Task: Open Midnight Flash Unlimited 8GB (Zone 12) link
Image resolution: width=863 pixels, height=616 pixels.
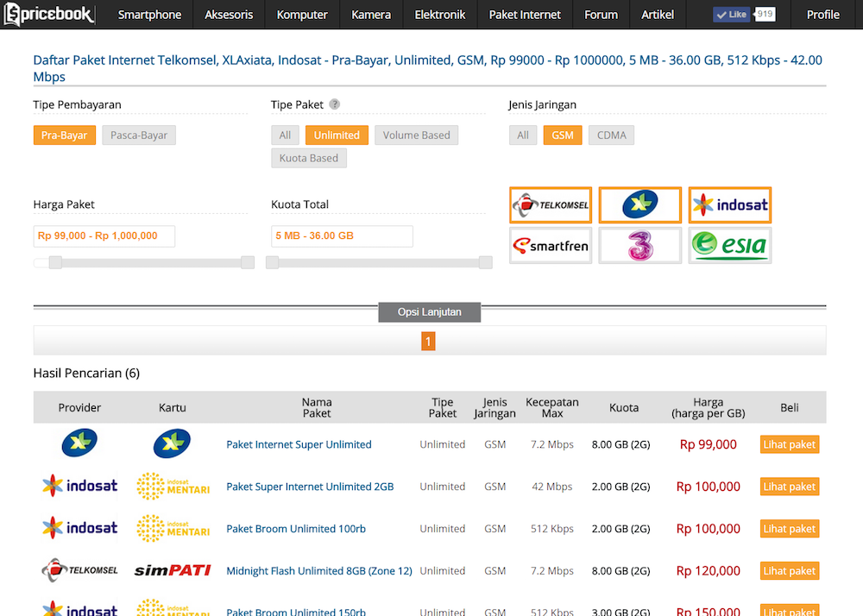Action: coord(319,571)
